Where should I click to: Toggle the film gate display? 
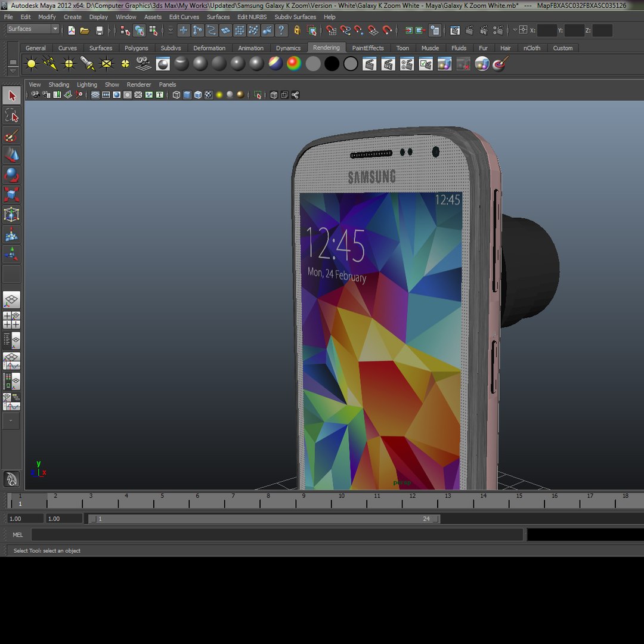[106, 95]
